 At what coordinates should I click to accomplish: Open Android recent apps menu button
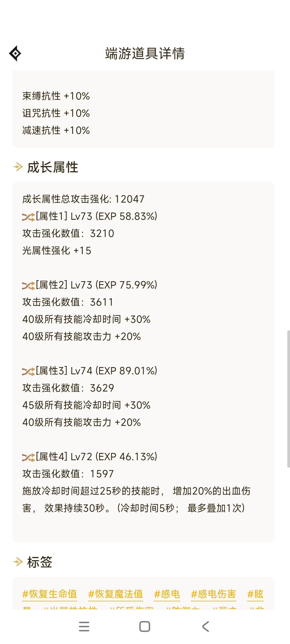click(84, 627)
